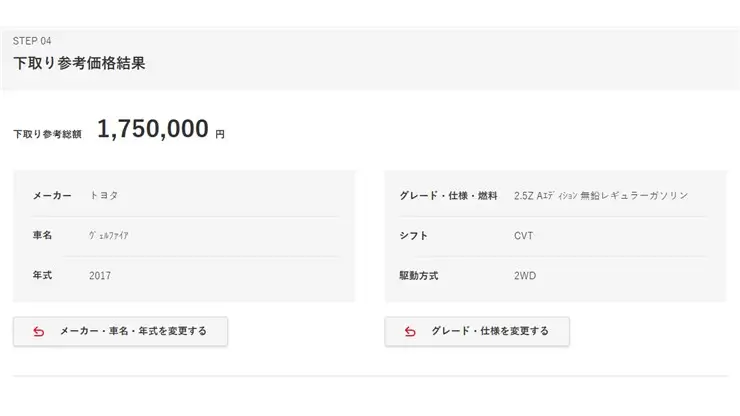Click the 下取り参考総額 label
The width and height of the screenshot is (740, 416).
click(x=47, y=135)
